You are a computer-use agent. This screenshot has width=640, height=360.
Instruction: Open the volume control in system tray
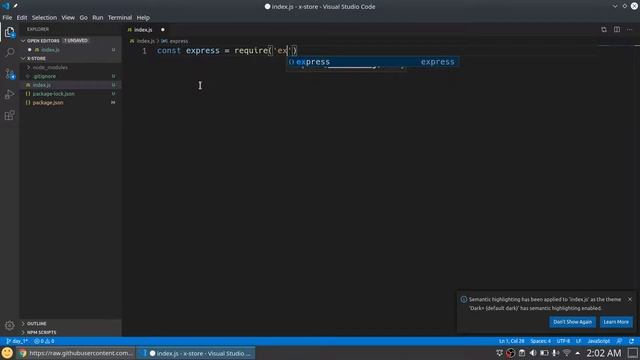[533, 353]
